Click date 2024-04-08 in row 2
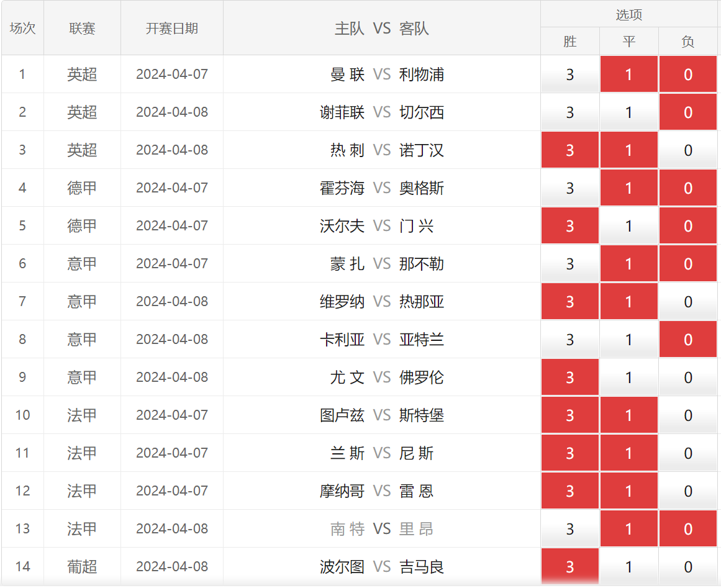This screenshot has height=588, width=721. coord(172,112)
